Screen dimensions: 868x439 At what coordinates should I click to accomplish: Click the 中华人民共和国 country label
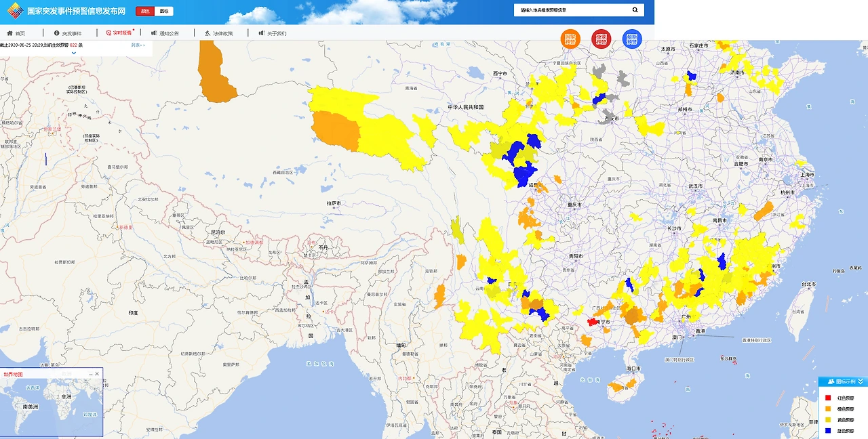(x=466, y=107)
